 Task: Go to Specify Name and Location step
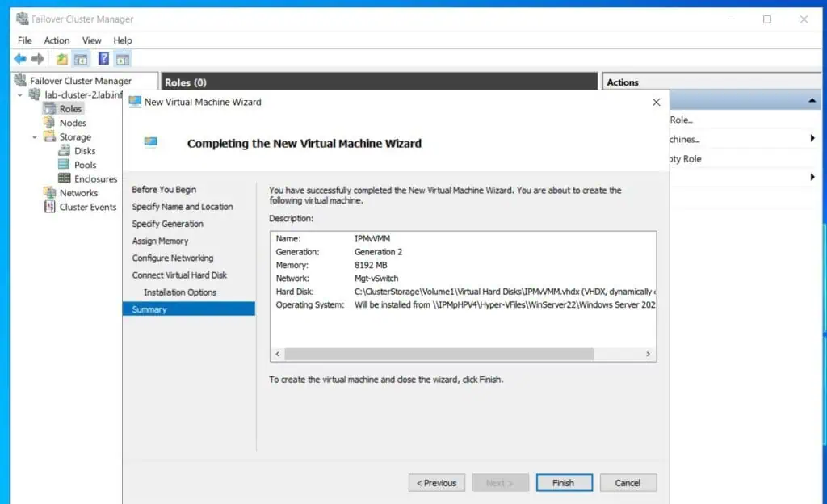click(x=183, y=207)
